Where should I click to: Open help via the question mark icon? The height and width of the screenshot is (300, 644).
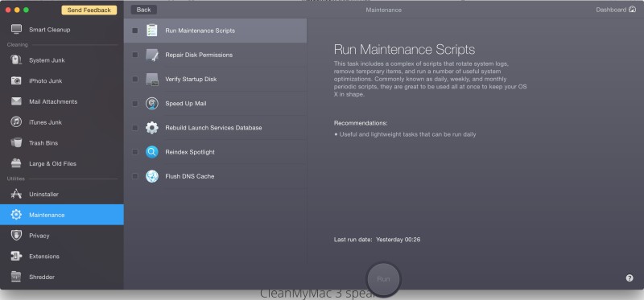pos(630,277)
